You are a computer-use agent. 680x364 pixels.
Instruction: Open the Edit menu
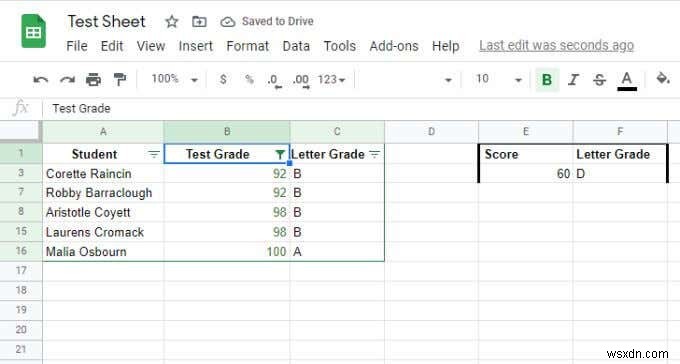tap(112, 46)
